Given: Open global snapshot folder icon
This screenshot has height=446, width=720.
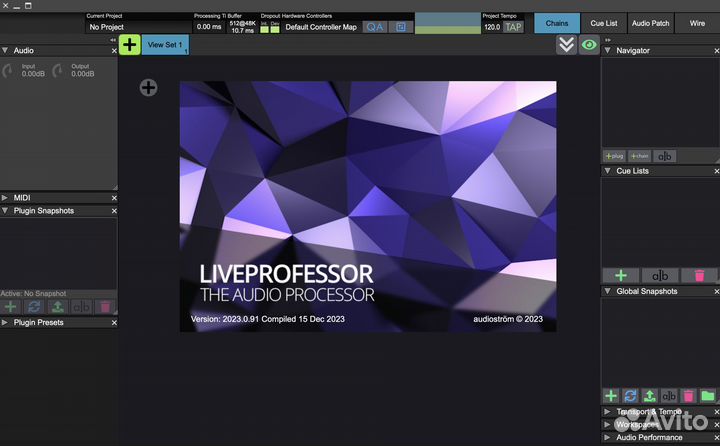Looking at the screenshot, I should [708, 395].
